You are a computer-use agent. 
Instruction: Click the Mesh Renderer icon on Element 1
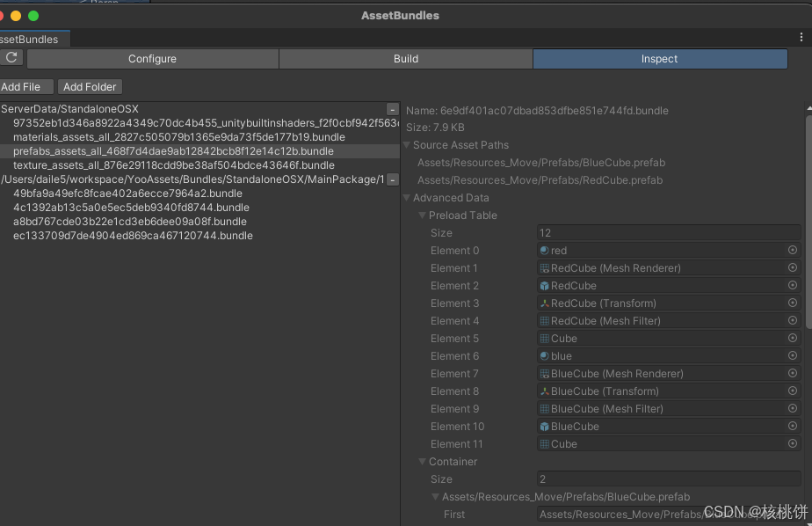[x=546, y=267]
